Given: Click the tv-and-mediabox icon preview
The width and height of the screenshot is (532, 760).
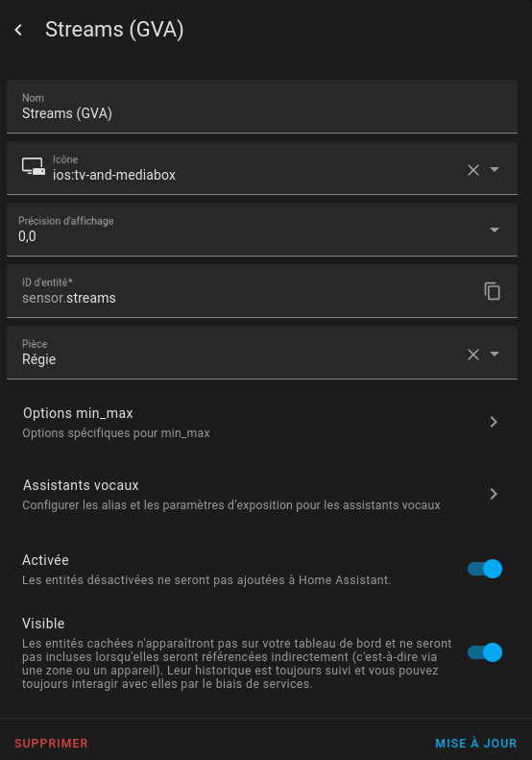Looking at the screenshot, I should (x=34, y=167).
